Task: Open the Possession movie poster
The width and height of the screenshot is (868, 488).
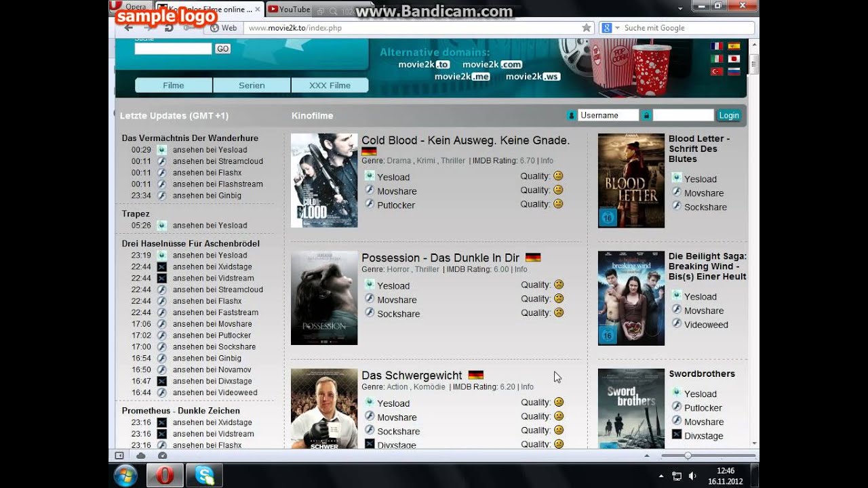Action: click(324, 298)
